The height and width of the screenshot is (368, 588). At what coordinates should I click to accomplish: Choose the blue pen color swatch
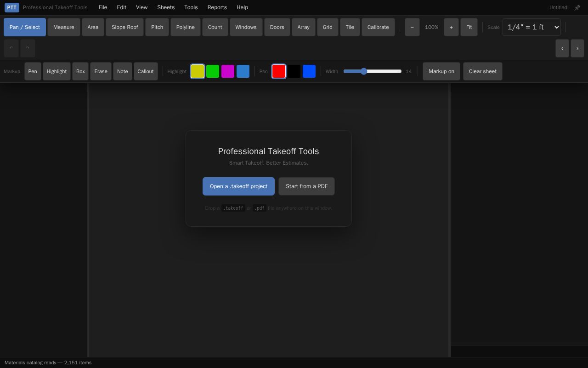[x=309, y=71]
